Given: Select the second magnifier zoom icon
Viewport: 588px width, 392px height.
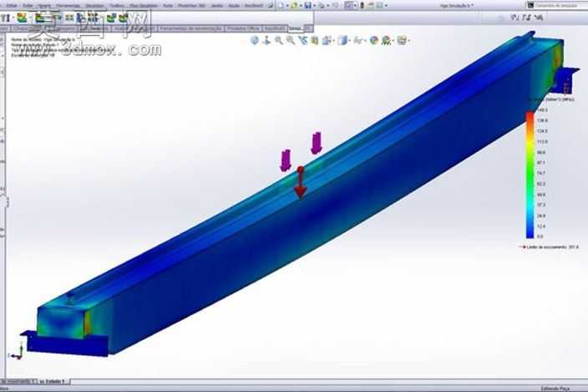Looking at the screenshot, I should coord(291,40).
